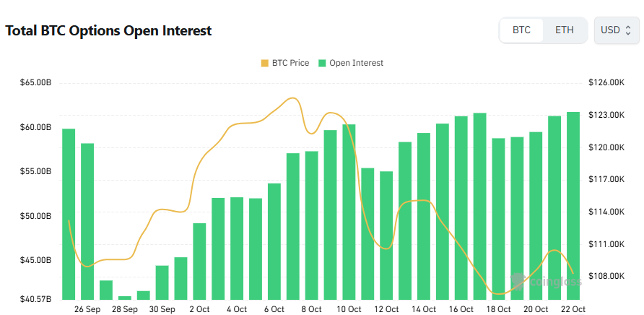Click the green Open Interest legend swatch
Viewport: 644px width, 315px height.
(x=322, y=63)
